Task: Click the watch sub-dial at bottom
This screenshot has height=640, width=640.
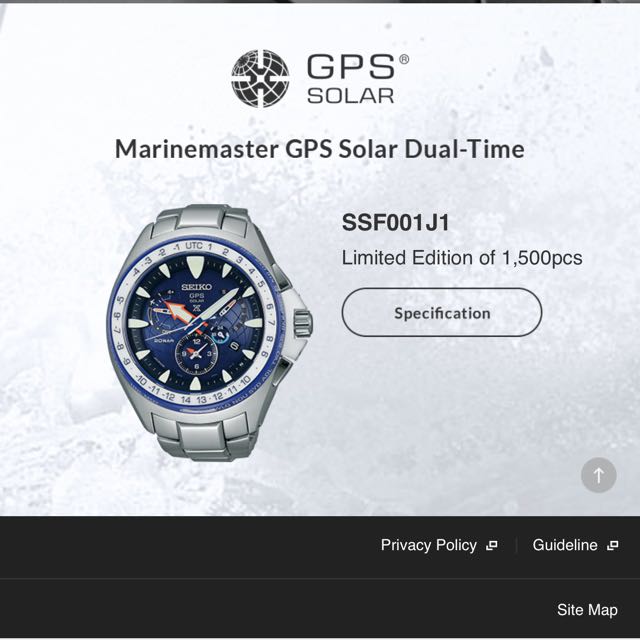Action: (x=196, y=353)
